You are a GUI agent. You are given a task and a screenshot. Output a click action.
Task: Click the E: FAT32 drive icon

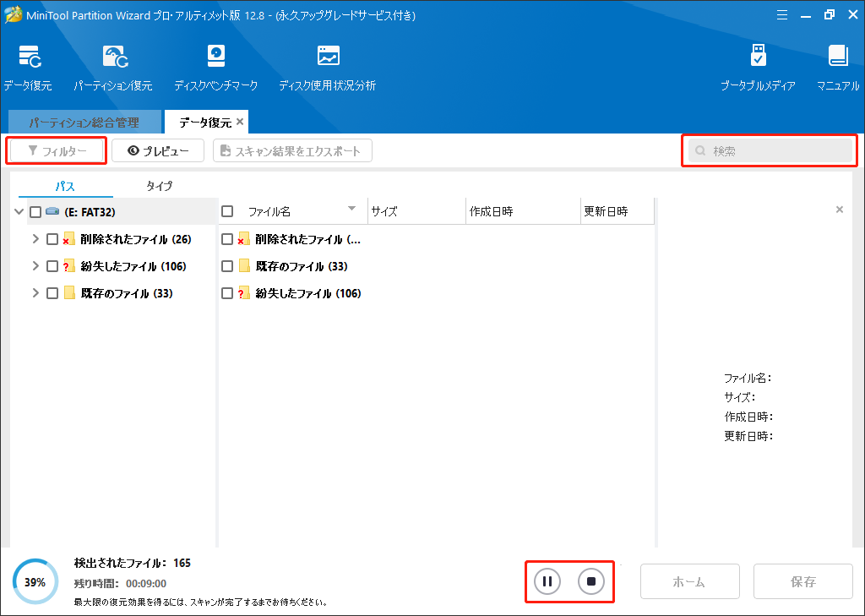click(x=52, y=211)
